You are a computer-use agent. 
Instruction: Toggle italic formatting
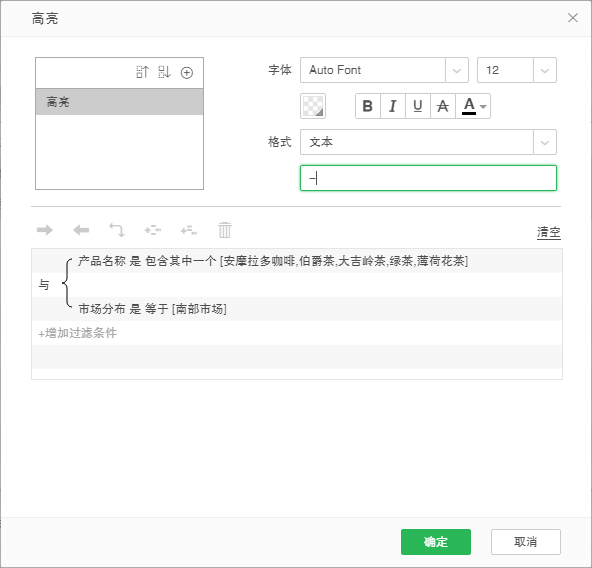click(393, 106)
